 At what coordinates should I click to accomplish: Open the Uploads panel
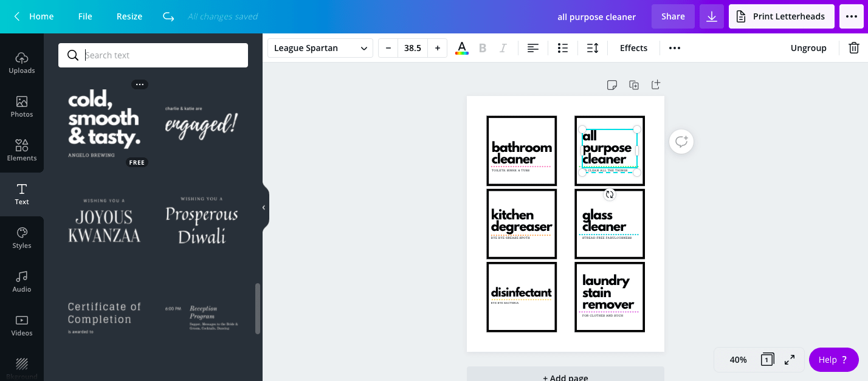click(x=22, y=63)
